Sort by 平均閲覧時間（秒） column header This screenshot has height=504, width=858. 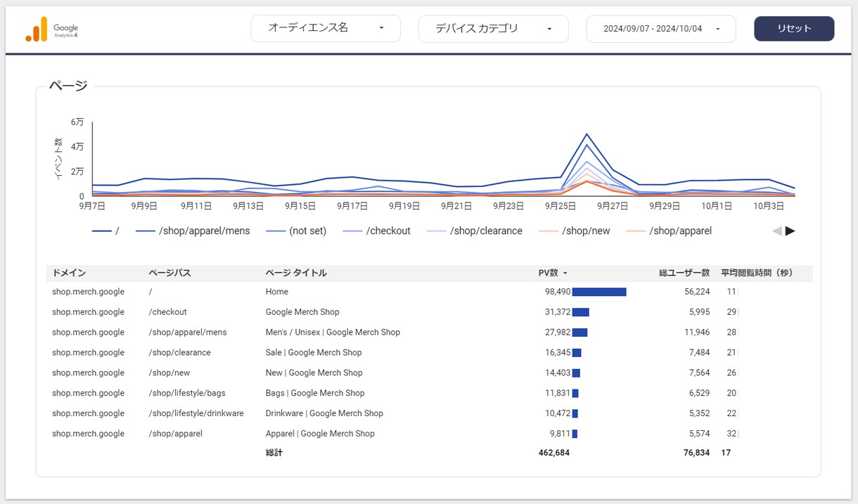click(x=757, y=273)
